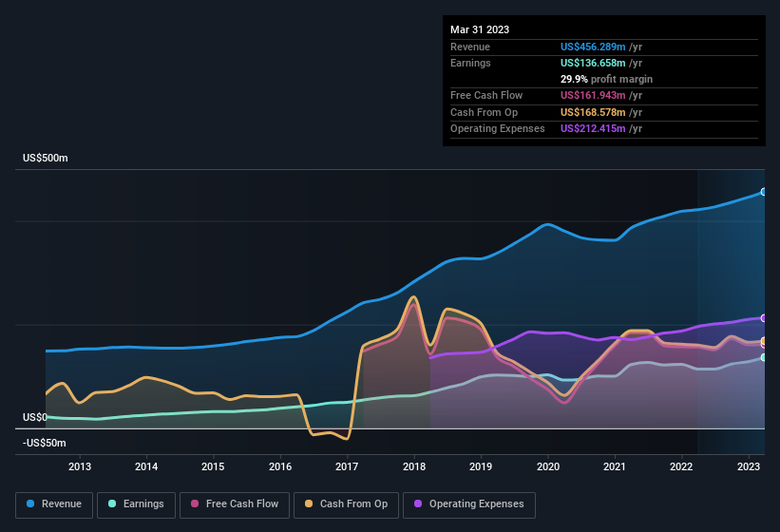780x532 pixels.
Task: Select the 2017 label on the x-axis
Action: pos(347,466)
